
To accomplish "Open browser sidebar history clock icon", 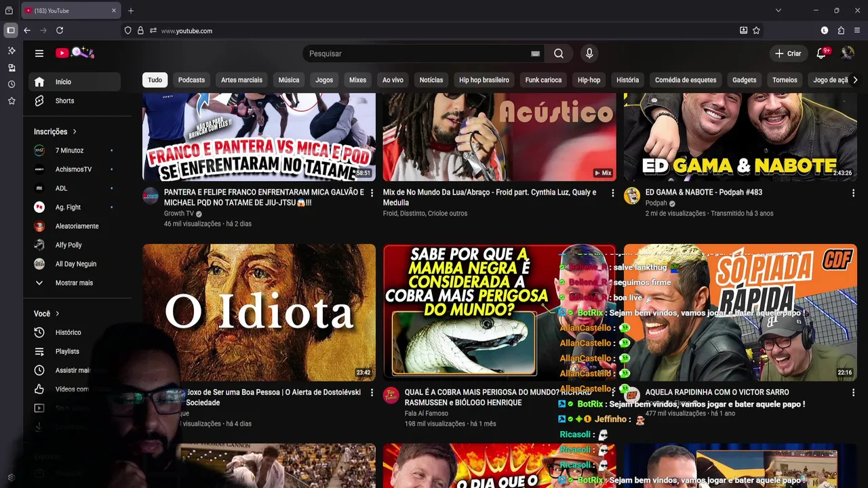I will click(x=12, y=85).
